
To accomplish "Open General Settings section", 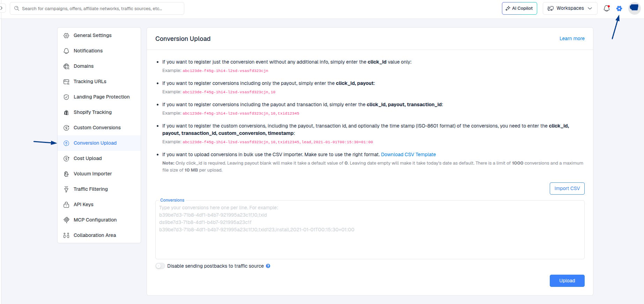I will coord(99,35).
